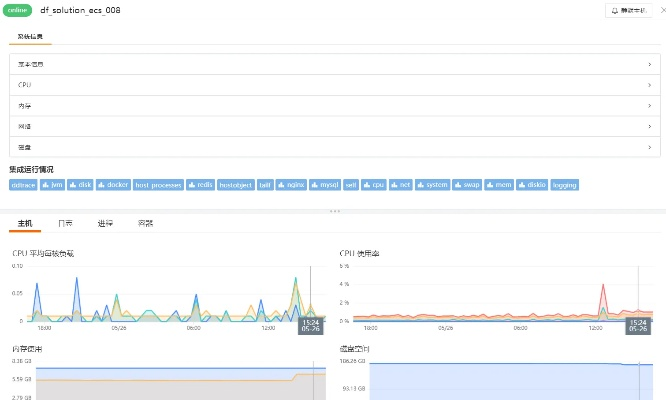Click the disk integration tag
The width and height of the screenshot is (666, 400).
click(x=82, y=185)
